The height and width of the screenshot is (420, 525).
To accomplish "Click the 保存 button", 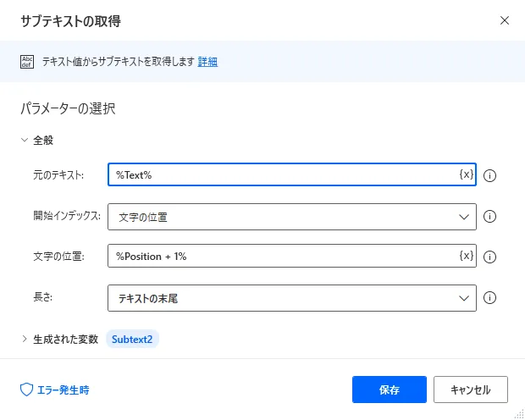I will click(390, 390).
